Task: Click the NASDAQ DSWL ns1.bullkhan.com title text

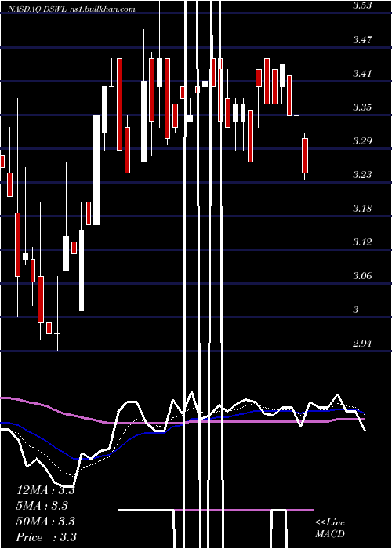Action: click(71, 9)
